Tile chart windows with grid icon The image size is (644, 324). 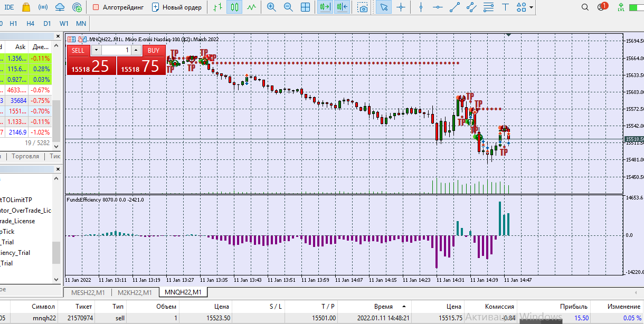pos(305,7)
